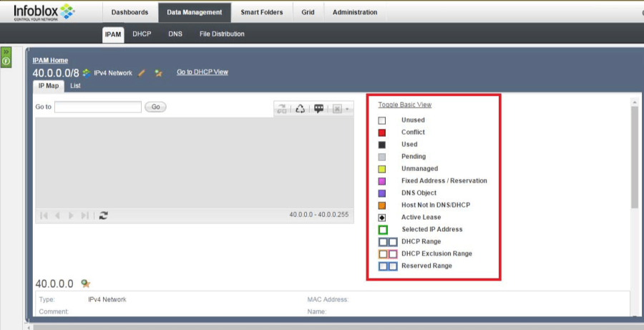Image resolution: width=644 pixels, height=330 pixels.
Task: Switch to the DHCP sub-tab
Action: pyautogui.click(x=142, y=34)
